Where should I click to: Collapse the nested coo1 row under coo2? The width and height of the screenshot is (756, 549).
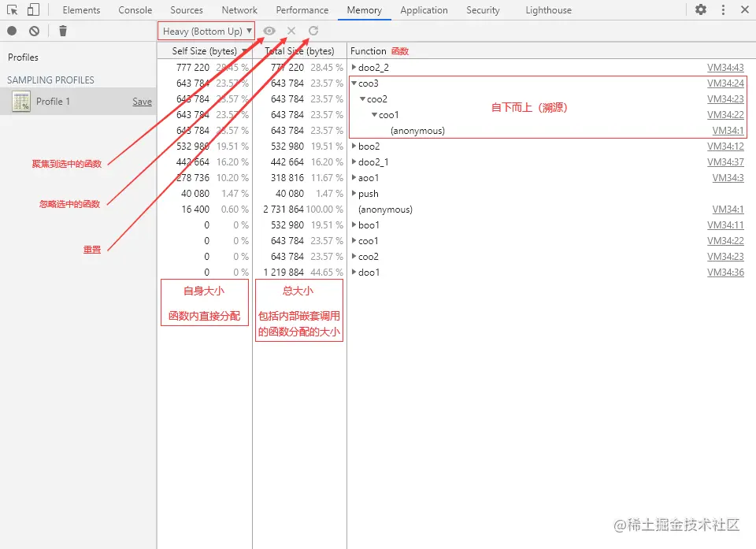[374, 115]
